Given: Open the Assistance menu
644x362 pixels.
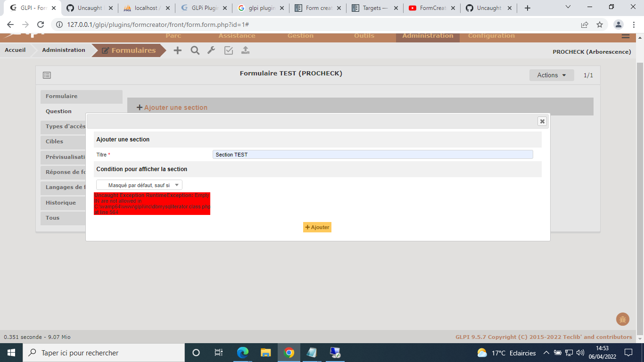Looking at the screenshot, I should point(237,35).
